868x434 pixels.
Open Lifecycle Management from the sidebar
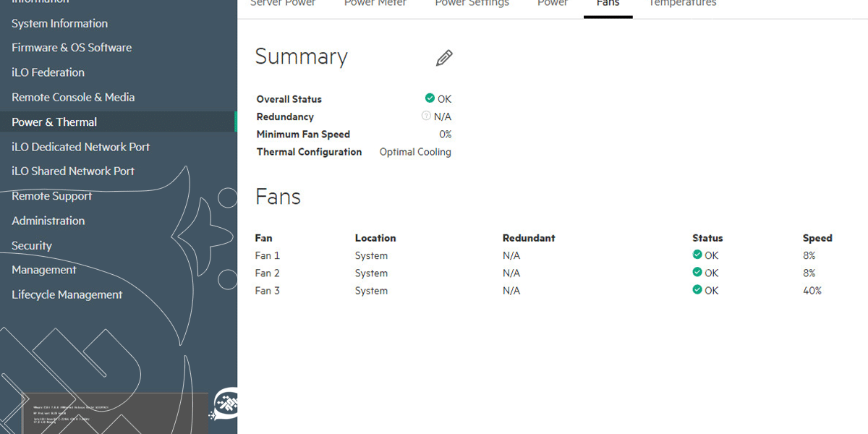pyautogui.click(x=67, y=294)
